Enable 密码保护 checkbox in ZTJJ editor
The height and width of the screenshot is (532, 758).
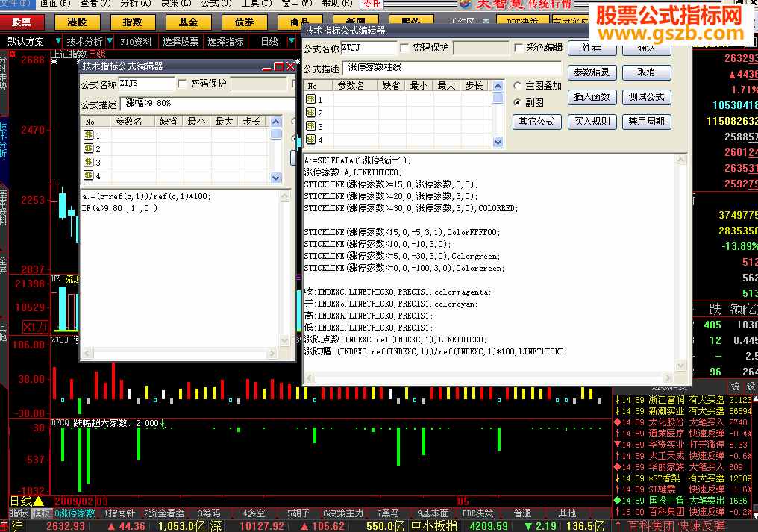click(405, 48)
